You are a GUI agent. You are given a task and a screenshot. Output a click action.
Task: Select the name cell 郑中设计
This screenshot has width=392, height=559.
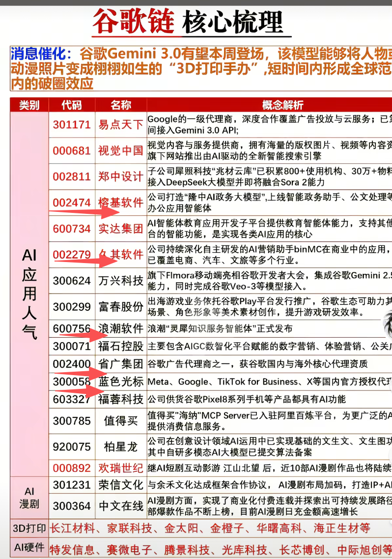click(x=121, y=177)
